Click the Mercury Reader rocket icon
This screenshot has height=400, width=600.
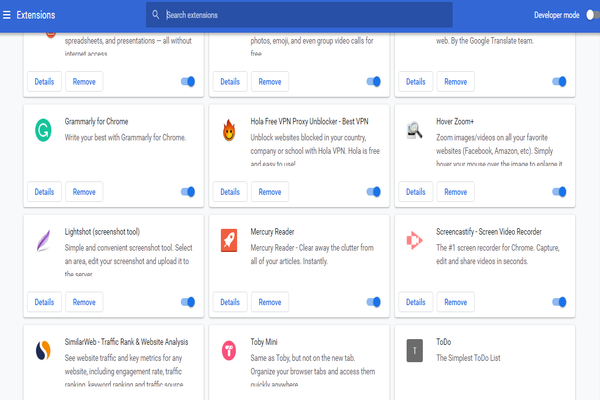[x=229, y=240]
